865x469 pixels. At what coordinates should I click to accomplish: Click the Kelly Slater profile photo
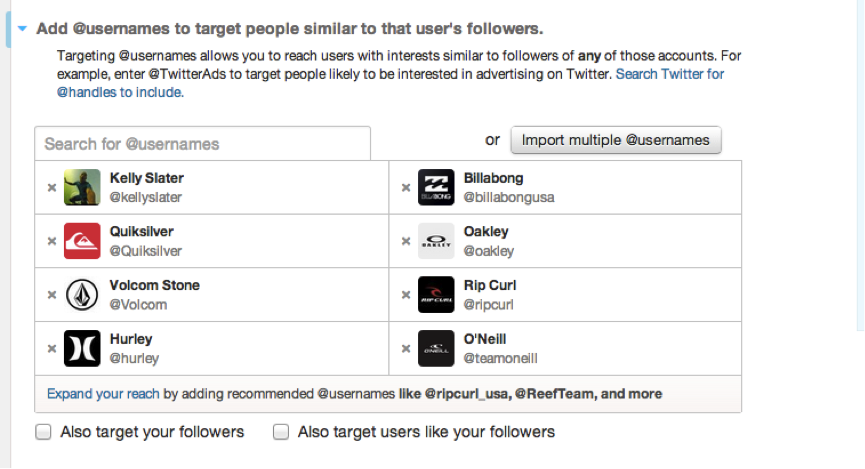[x=82, y=188]
